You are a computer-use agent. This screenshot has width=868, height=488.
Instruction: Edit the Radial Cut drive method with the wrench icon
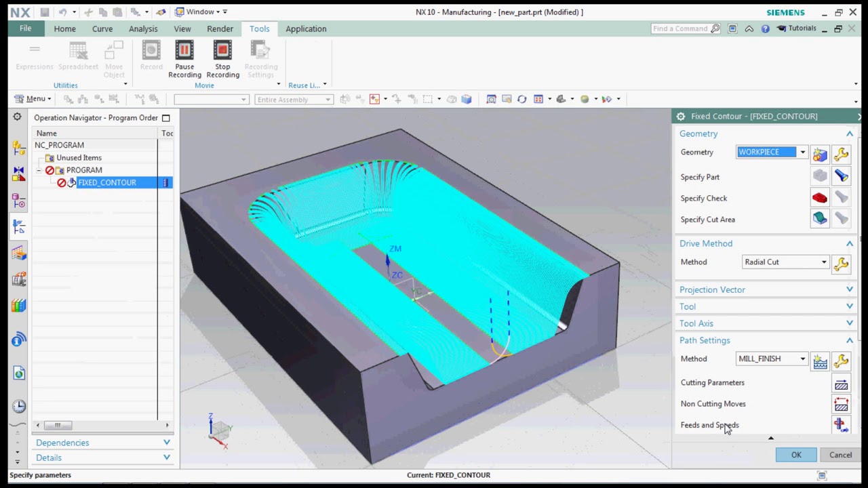click(x=841, y=264)
